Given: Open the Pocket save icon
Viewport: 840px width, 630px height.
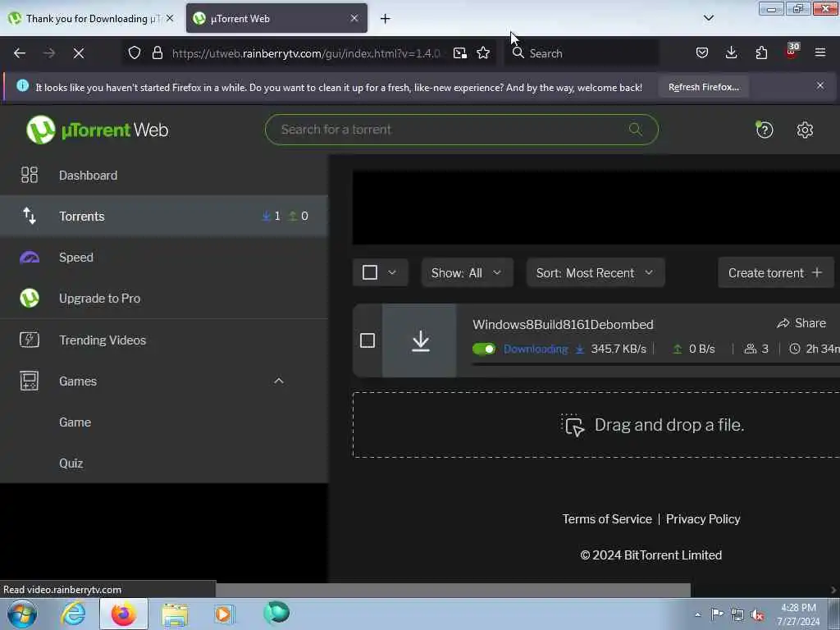Looking at the screenshot, I should click(702, 52).
